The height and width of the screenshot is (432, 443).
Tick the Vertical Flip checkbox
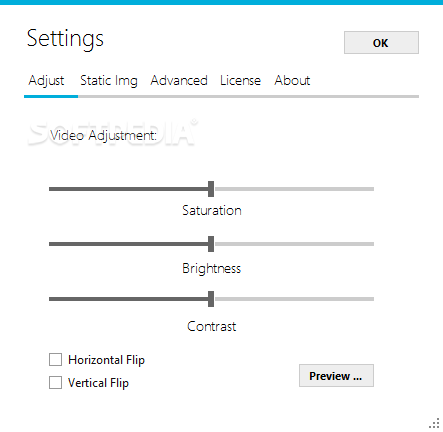(55, 382)
